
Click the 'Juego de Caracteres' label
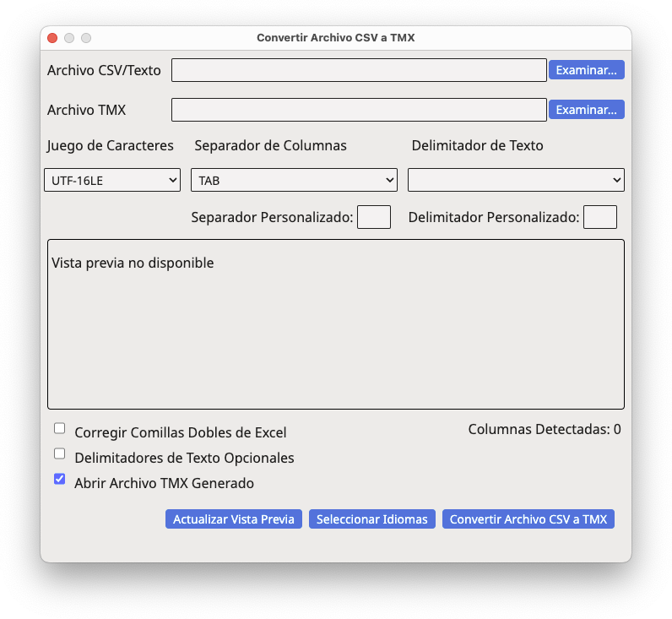[x=110, y=146]
